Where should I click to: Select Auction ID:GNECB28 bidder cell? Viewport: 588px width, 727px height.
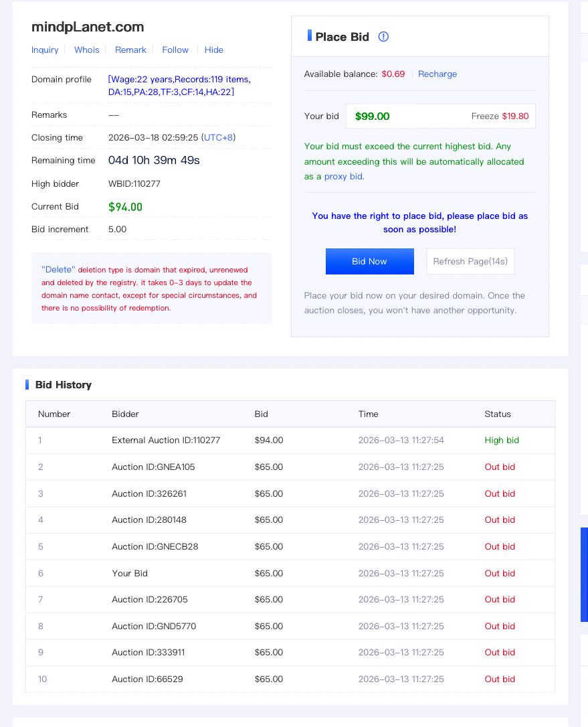tap(155, 547)
